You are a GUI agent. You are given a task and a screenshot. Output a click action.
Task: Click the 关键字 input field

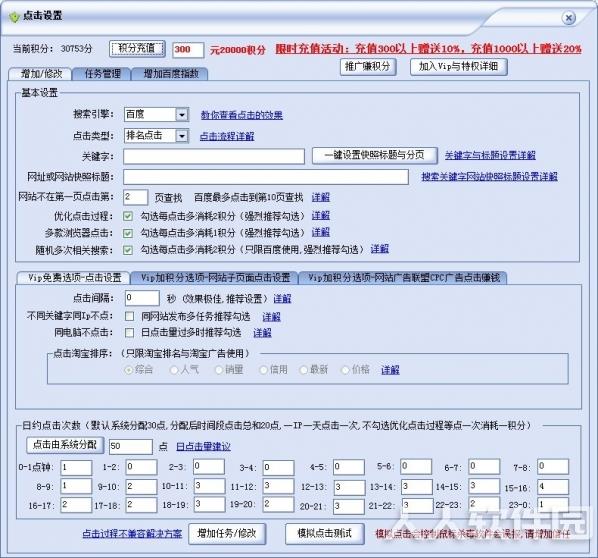[214, 156]
